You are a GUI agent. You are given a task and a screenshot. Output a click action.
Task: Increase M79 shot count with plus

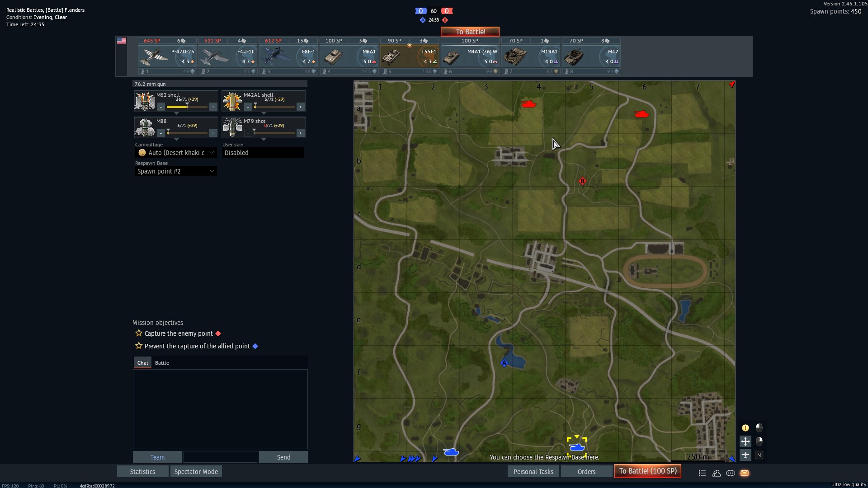(300, 133)
